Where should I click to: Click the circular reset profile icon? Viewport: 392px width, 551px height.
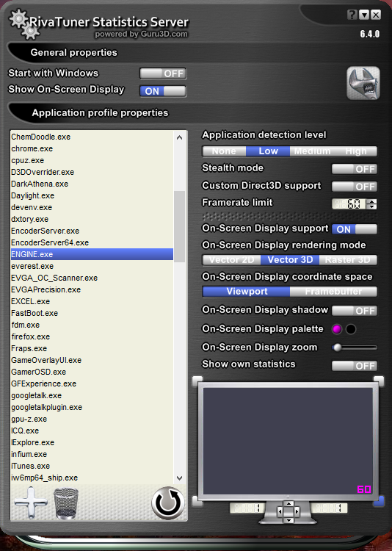tap(168, 503)
